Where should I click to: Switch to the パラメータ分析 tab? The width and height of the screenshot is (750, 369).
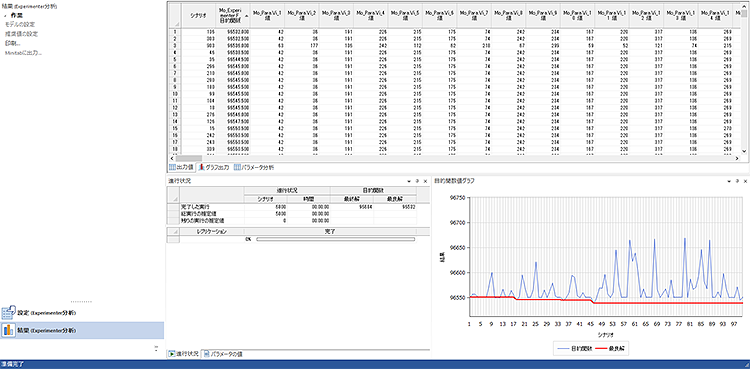254,168
